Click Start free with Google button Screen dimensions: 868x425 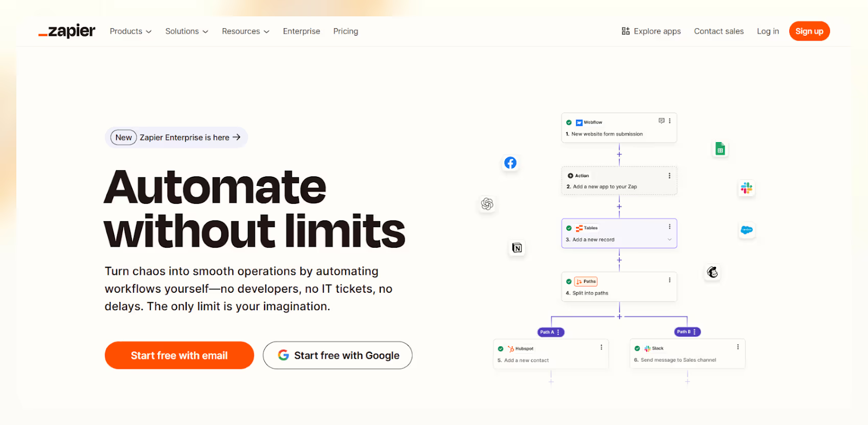[x=337, y=355]
